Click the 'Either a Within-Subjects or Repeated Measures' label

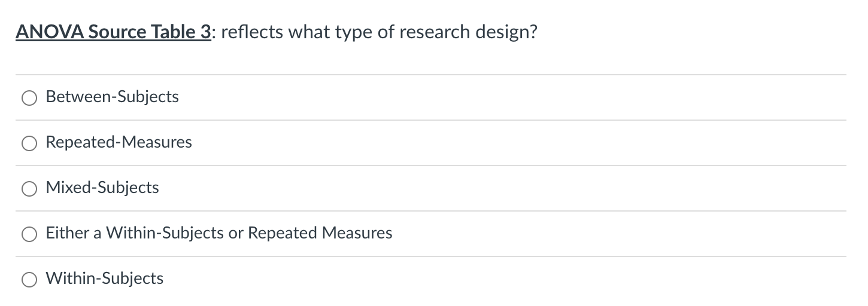click(219, 233)
